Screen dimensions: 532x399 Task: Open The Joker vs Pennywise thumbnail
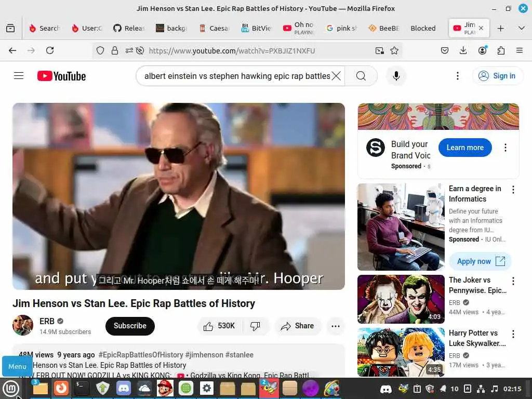point(401,299)
